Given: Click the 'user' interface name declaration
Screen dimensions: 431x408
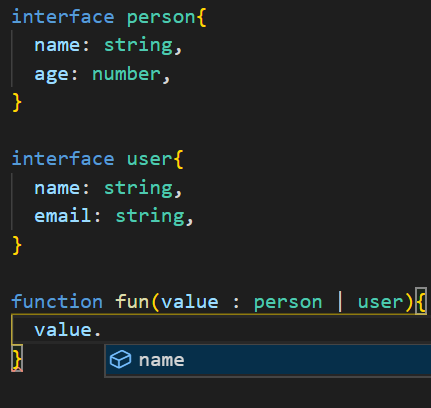Looking at the screenshot, I should pos(150,159).
